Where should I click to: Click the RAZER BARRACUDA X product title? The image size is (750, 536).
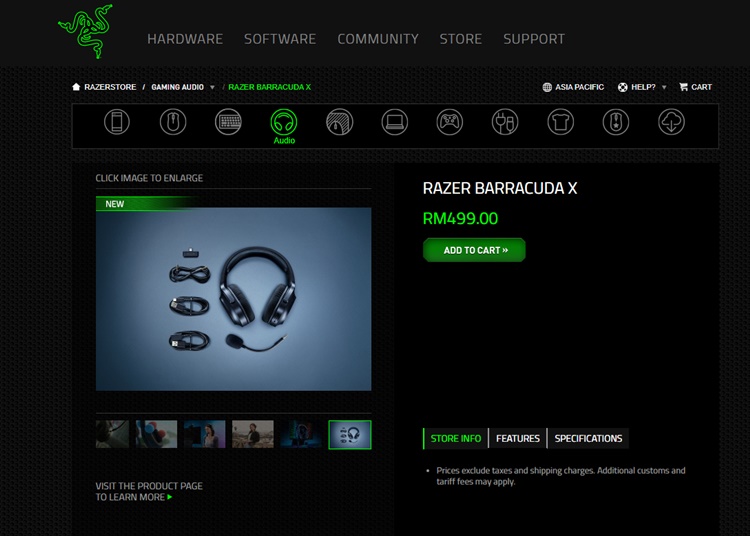(500, 188)
